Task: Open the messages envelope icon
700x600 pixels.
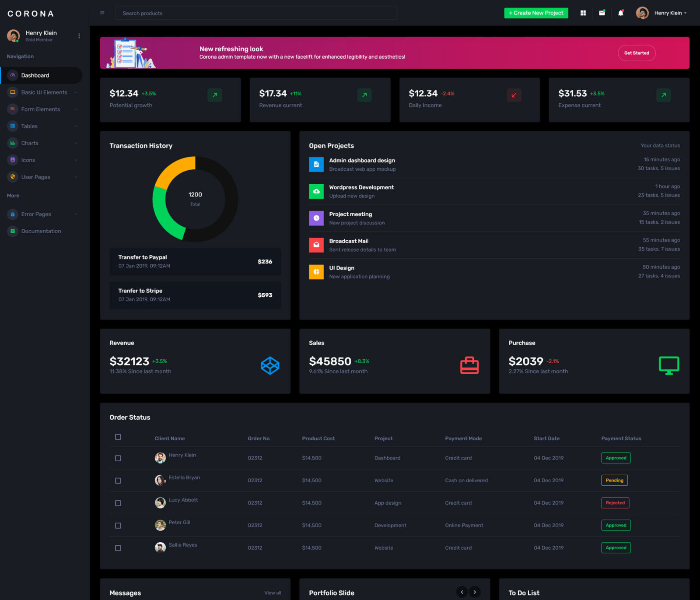Action: click(x=602, y=13)
